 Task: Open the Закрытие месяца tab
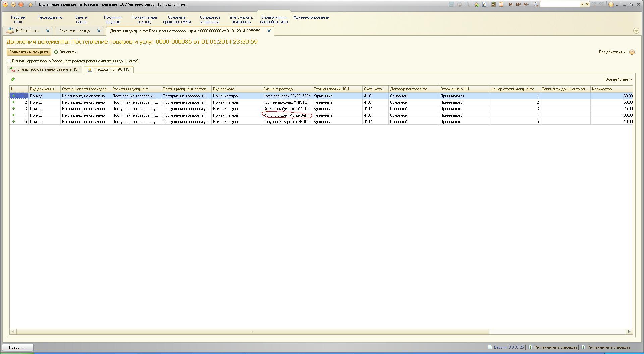pyautogui.click(x=74, y=31)
